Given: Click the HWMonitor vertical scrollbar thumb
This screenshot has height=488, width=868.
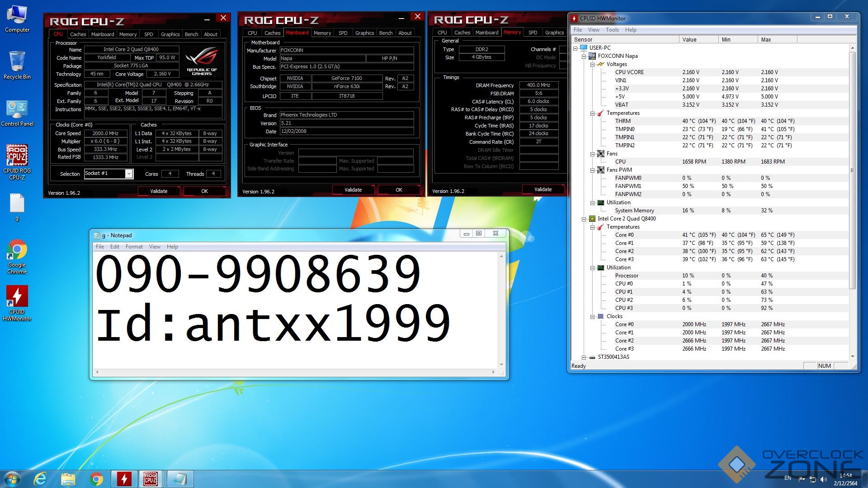Looking at the screenshot, I should coord(853,171).
